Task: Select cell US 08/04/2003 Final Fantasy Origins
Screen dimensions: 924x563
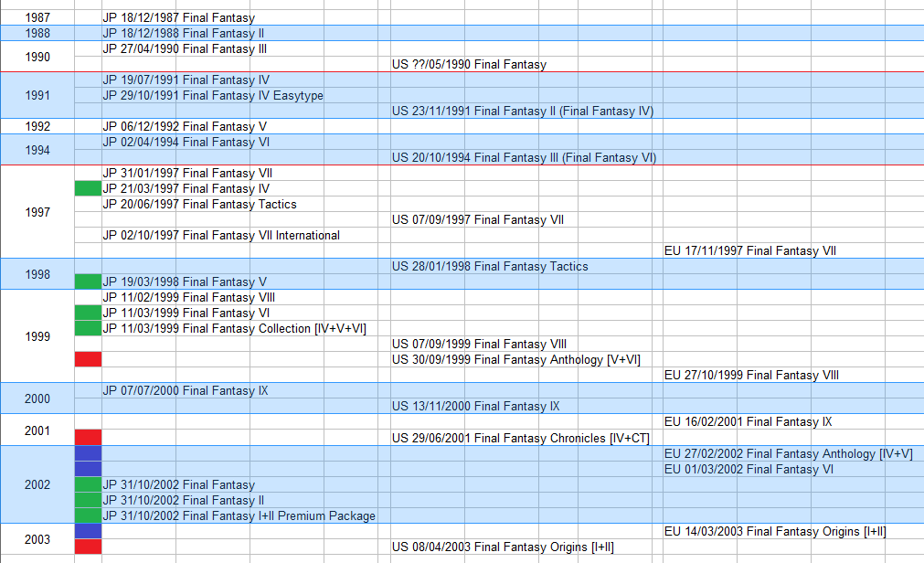Action: [503, 547]
